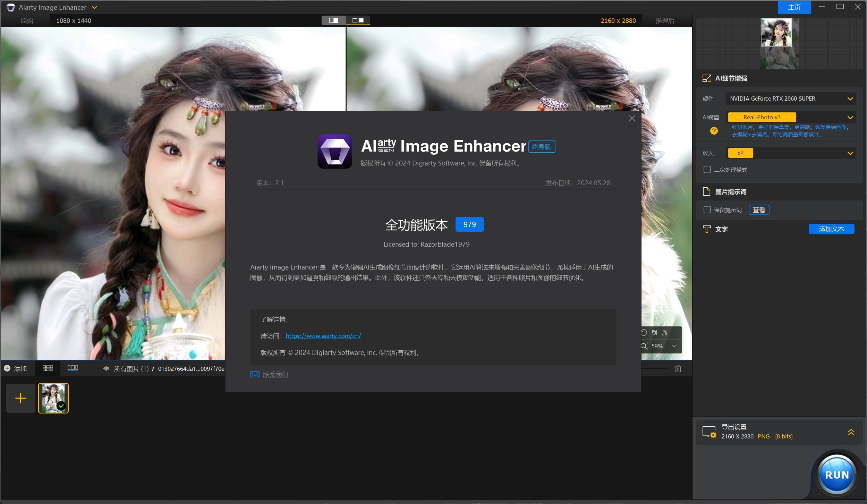Click the back arrow beside 所有图片
The image size is (867, 504).
(106, 368)
